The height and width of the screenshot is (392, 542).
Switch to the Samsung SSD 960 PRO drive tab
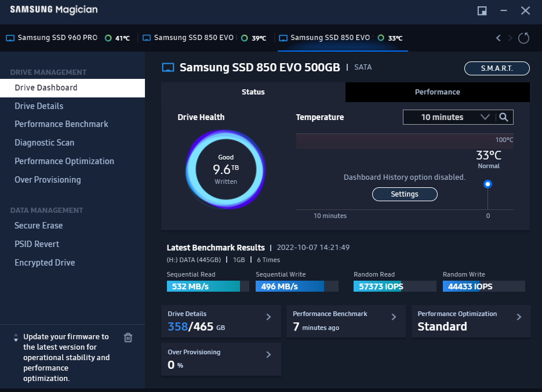pyautogui.click(x=68, y=38)
